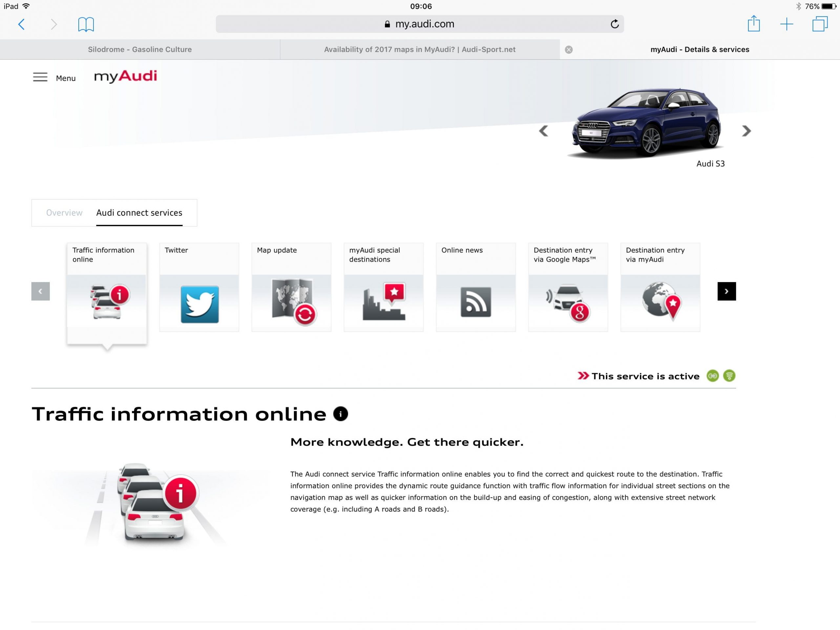The height and width of the screenshot is (630, 840).
Task: Click the myAudi logo link
Action: [x=125, y=76]
